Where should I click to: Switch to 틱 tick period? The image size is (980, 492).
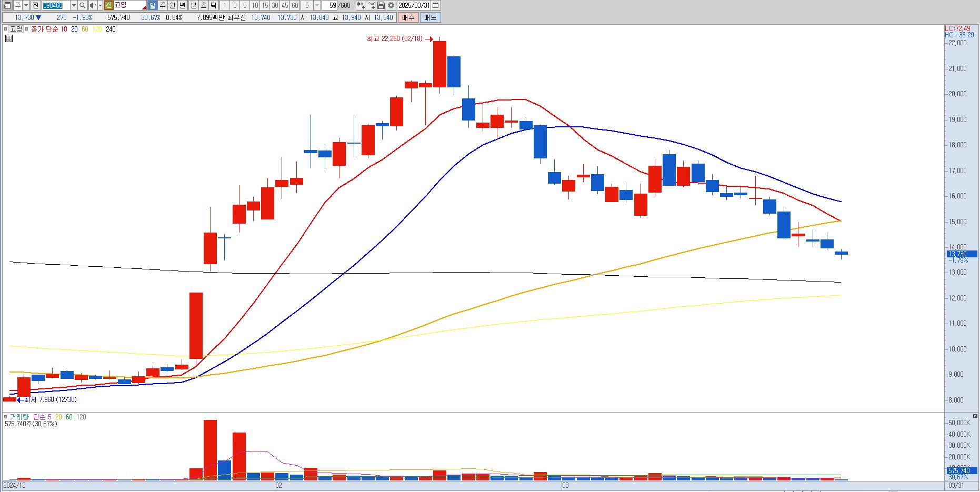(x=214, y=5)
